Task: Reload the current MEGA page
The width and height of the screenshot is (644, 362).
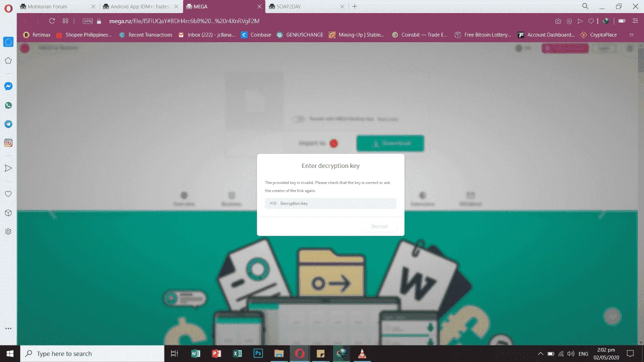Action: point(52,21)
